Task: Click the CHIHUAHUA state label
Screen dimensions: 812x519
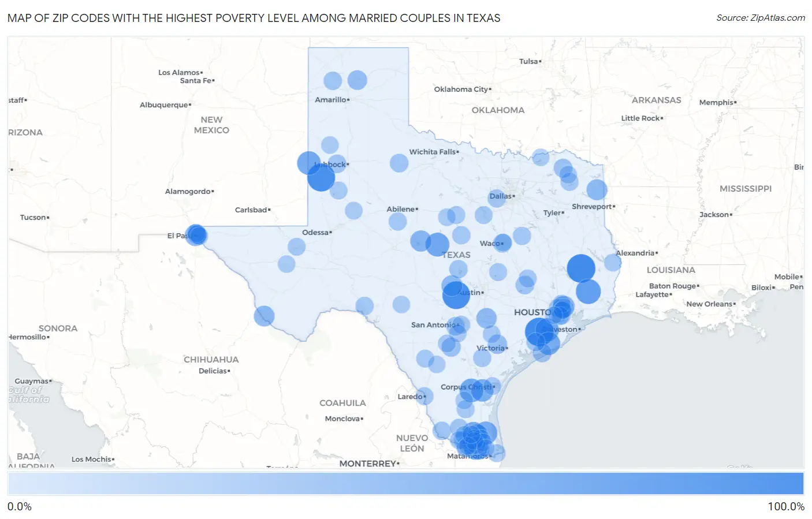Action: click(211, 360)
